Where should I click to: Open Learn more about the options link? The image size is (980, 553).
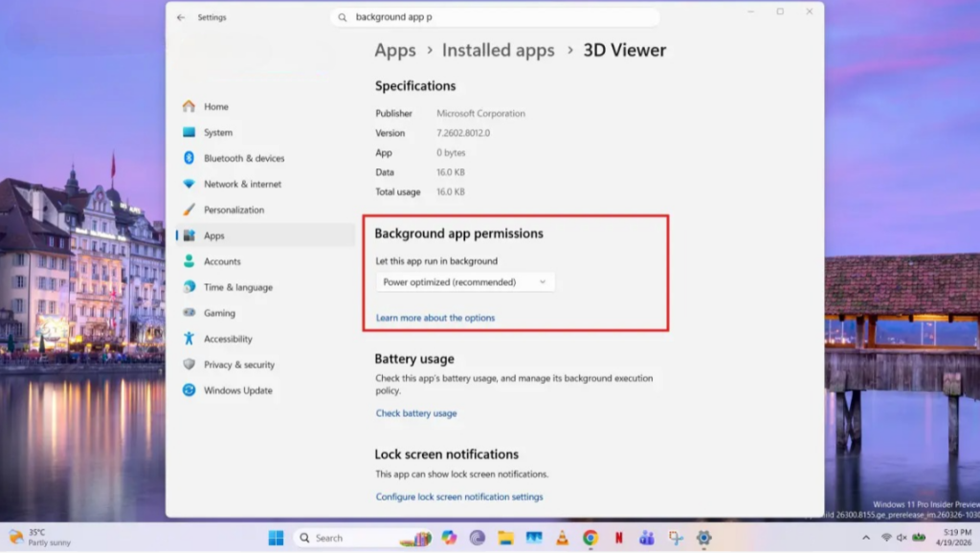(x=435, y=318)
